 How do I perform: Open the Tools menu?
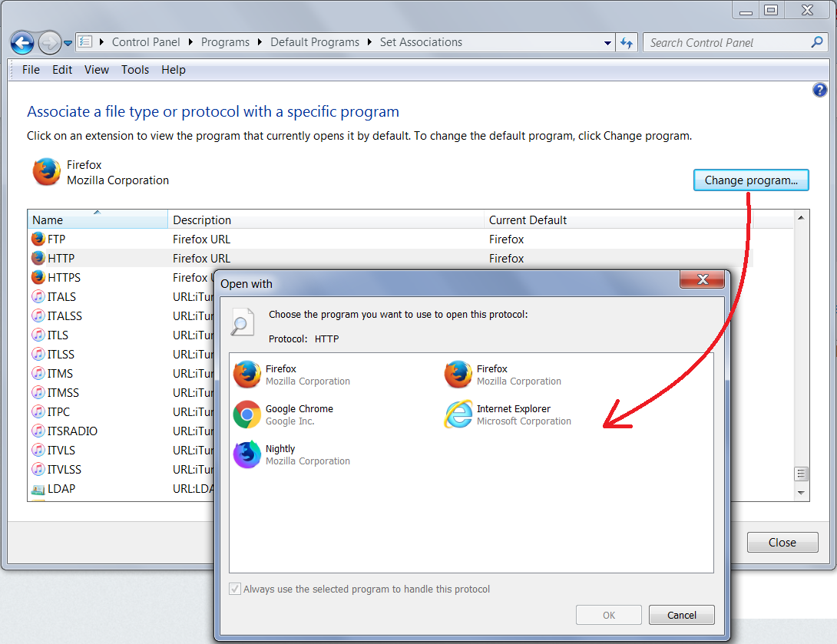coord(135,70)
